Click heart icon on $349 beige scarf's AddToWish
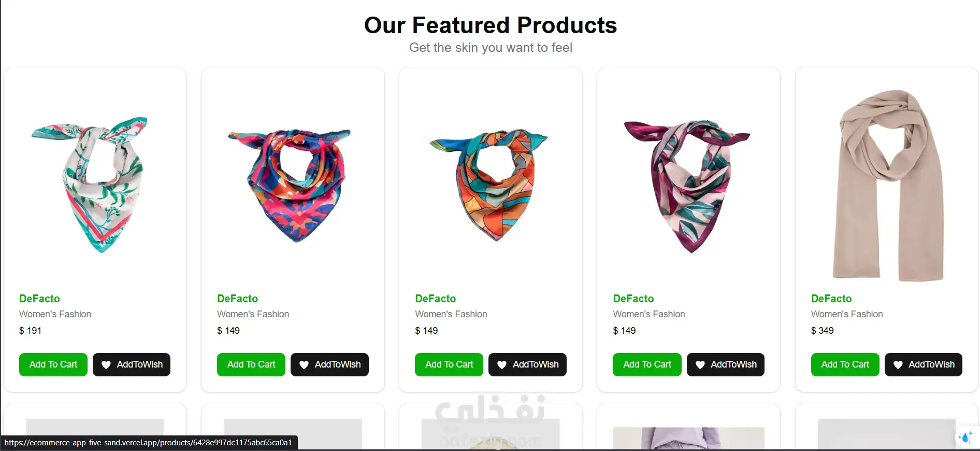Image resolution: width=980 pixels, height=451 pixels. tap(898, 364)
